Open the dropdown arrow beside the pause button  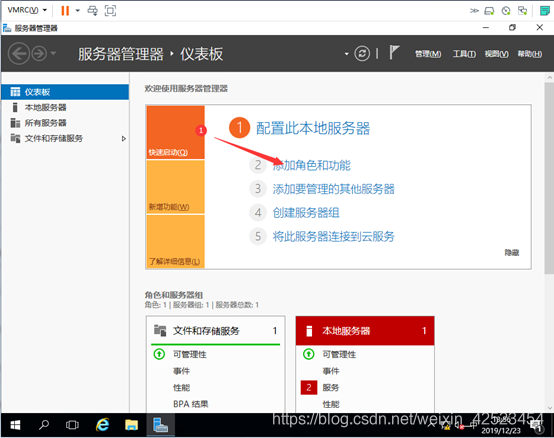coord(77,11)
